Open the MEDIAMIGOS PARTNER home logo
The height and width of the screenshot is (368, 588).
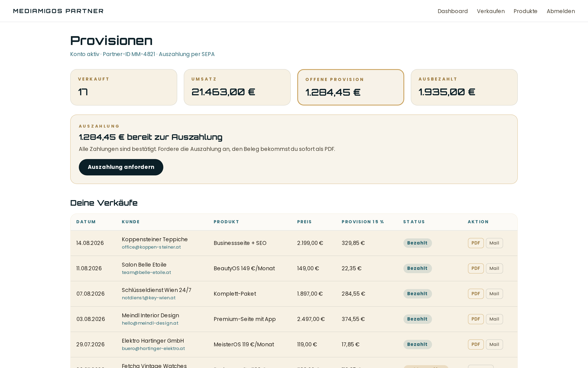[x=58, y=11]
